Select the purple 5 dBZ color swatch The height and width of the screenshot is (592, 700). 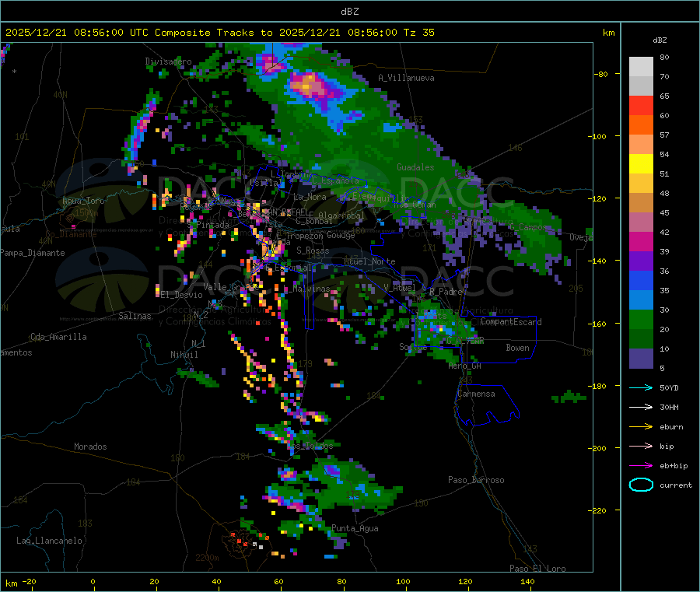641,359
